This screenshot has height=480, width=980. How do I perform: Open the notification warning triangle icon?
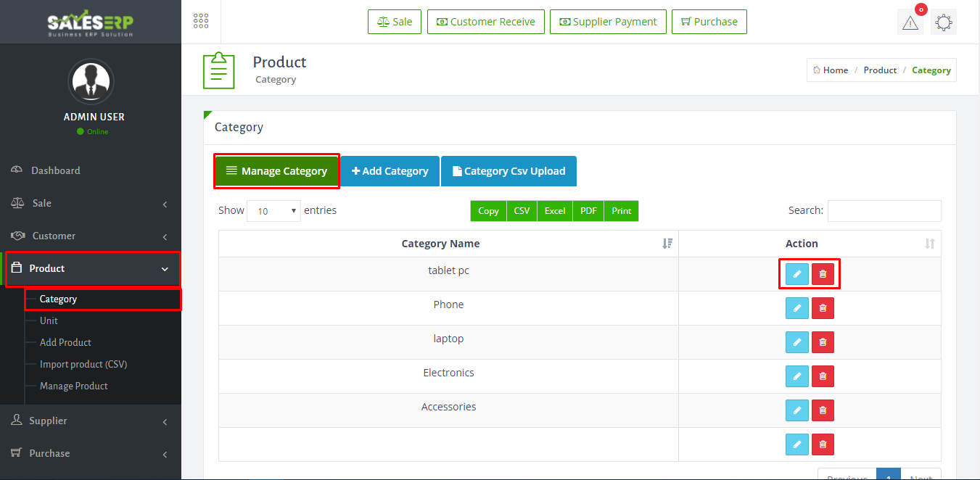910,22
